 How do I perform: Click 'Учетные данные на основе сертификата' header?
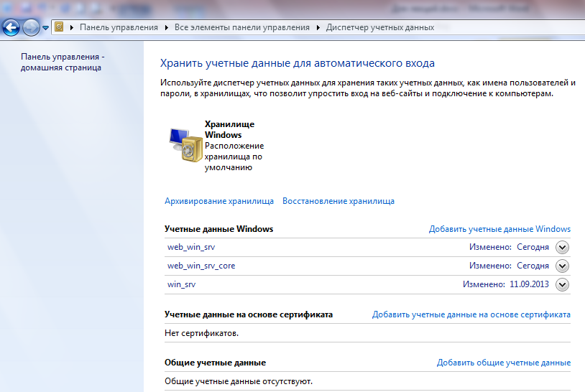pos(249,314)
